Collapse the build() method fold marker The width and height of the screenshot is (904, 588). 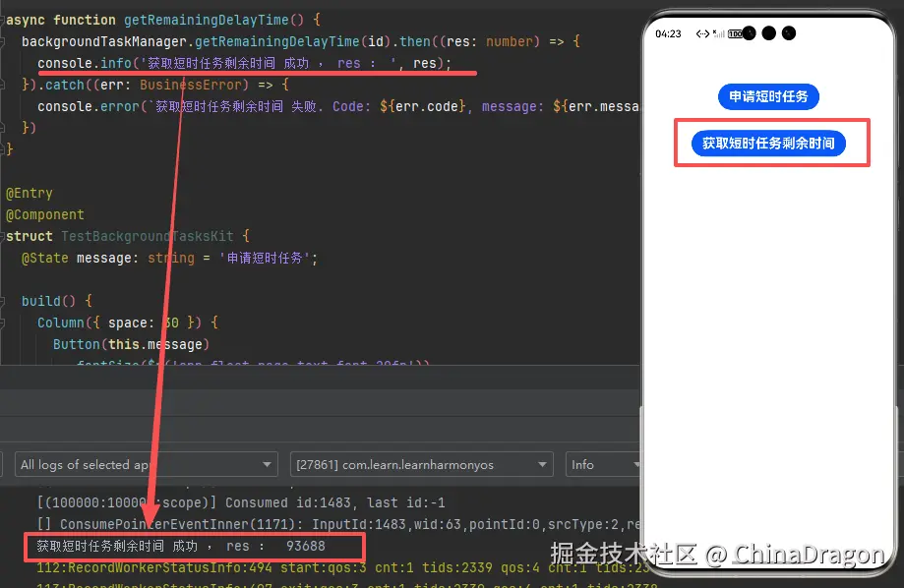pos(2,301)
